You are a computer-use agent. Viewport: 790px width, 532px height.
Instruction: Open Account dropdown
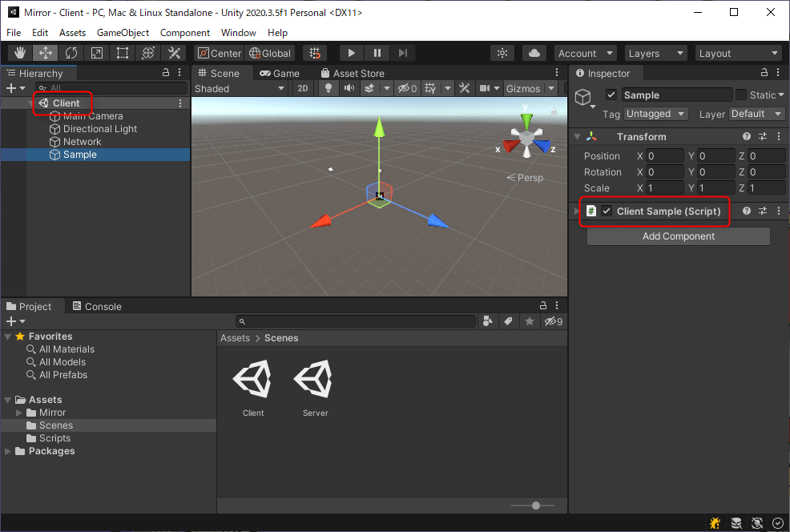pyautogui.click(x=586, y=53)
